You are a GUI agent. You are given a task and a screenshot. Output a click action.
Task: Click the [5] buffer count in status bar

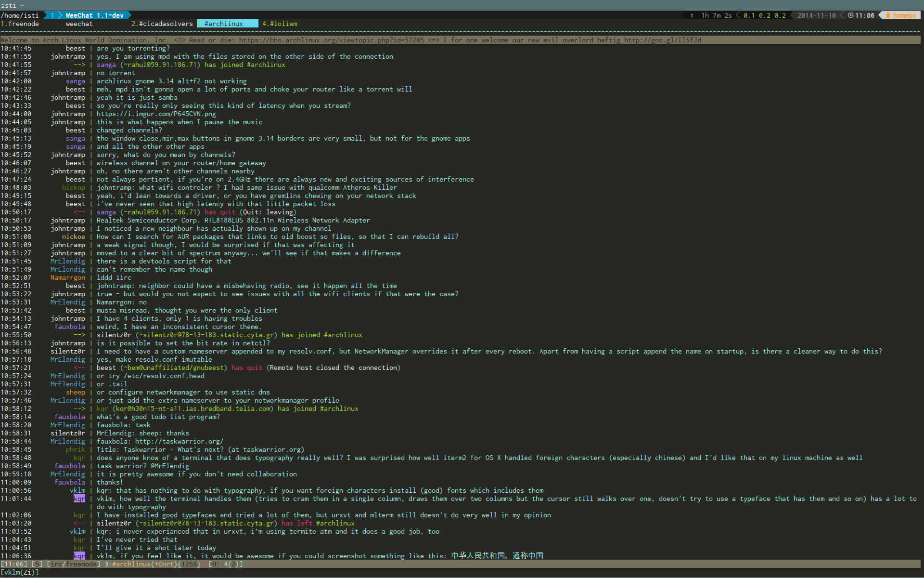tap(37, 564)
